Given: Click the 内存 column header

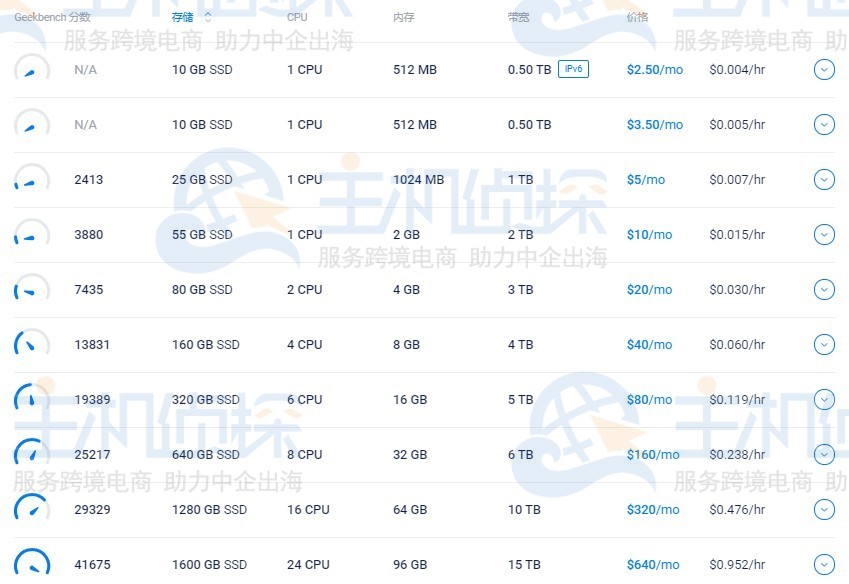Looking at the screenshot, I should pos(404,17).
